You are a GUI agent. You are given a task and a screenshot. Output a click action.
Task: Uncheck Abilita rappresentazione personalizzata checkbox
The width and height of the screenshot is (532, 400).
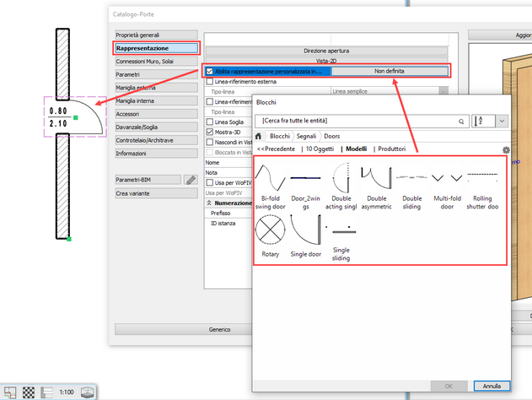click(x=210, y=71)
